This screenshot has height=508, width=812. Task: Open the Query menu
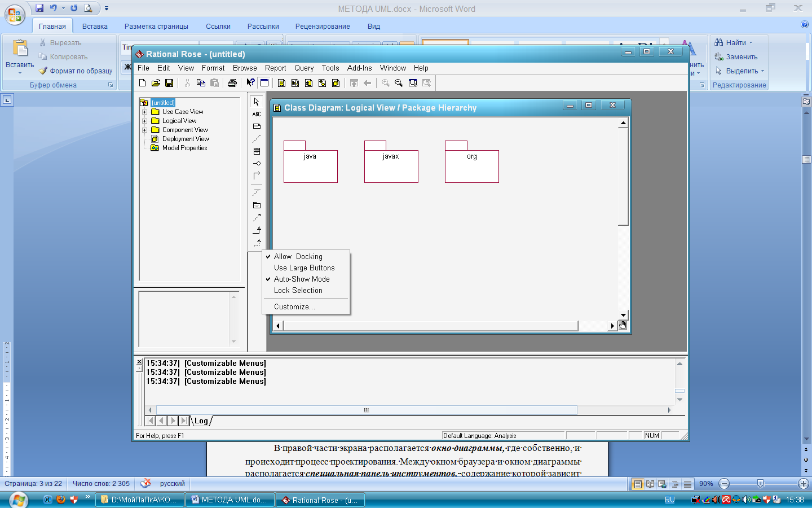tap(304, 68)
